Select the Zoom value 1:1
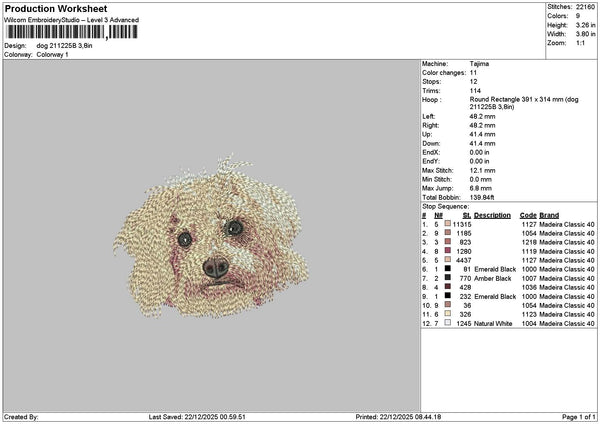Screen dimensions: 600x424 click(580, 43)
